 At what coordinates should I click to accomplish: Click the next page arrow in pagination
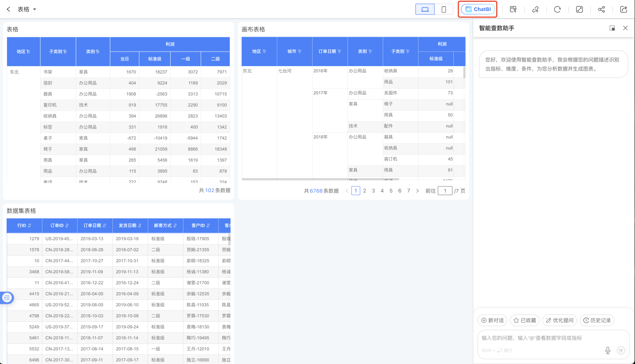coord(417,191)
